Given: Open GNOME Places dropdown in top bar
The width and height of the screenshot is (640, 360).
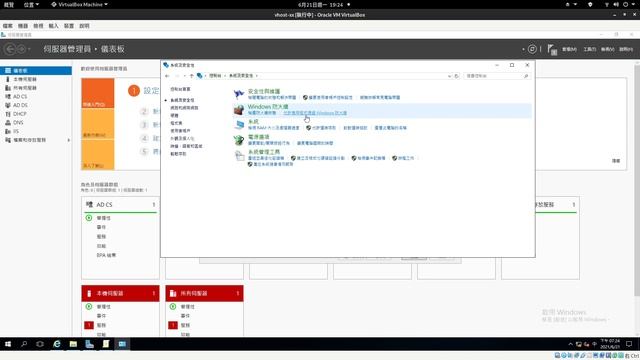Looking at the screenshot, I should coord(31,4).
